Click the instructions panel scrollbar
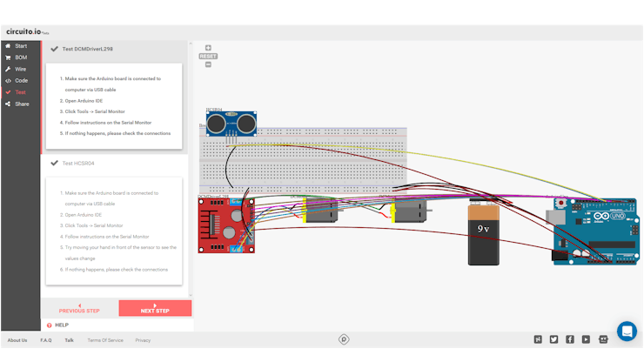 (191, 169)
